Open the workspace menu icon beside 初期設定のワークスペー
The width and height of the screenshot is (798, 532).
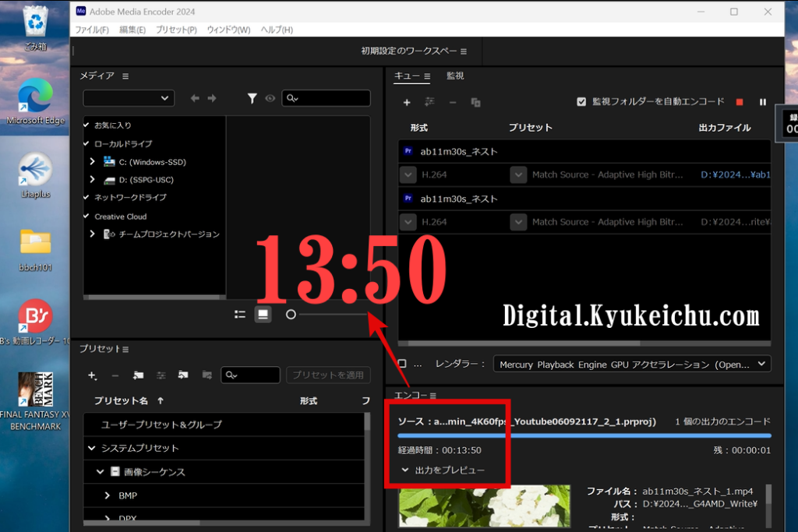coord(464,51)
